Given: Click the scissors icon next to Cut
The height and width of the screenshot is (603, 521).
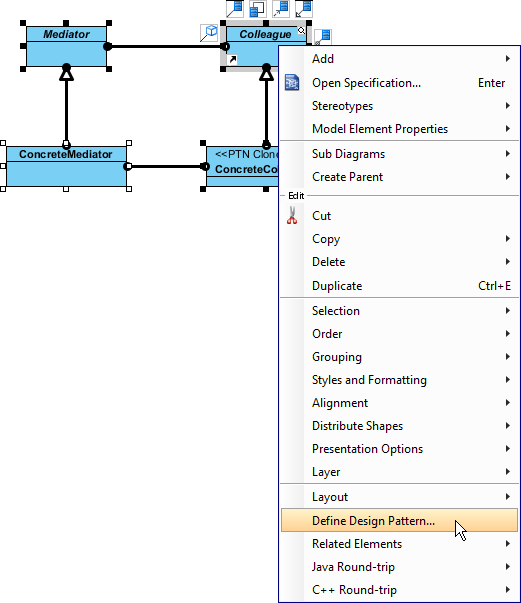Looking at the screenshot, I should [292, 215].
